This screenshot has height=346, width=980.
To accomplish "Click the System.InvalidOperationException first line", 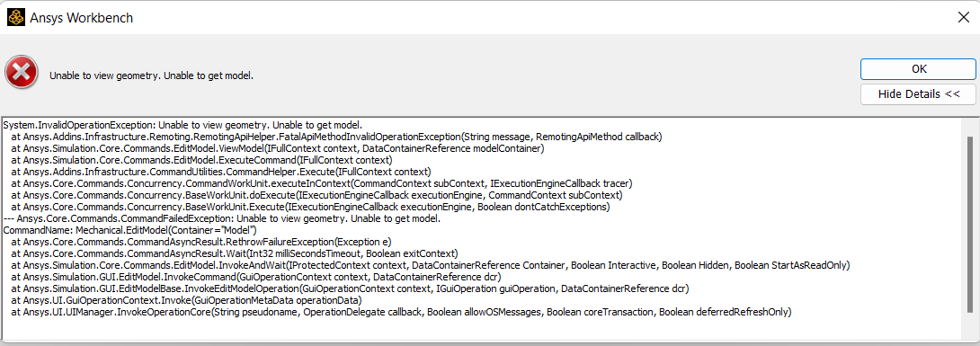I will click(x=183, y=124).
